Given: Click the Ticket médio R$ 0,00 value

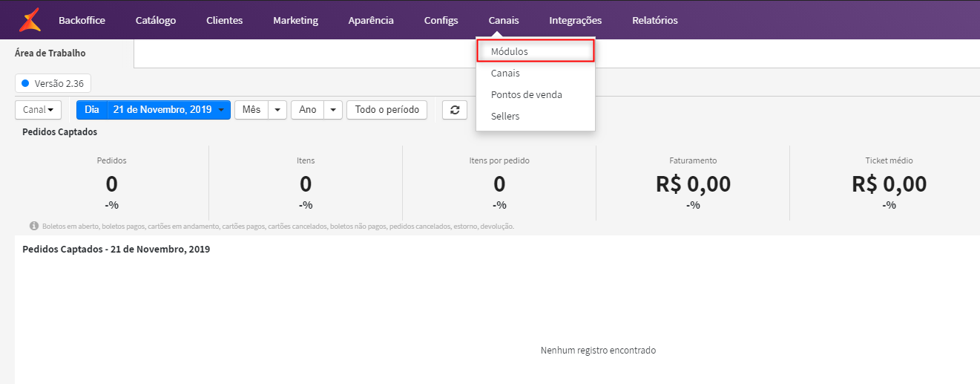Looking at the screenshot, I should point(889,184).
